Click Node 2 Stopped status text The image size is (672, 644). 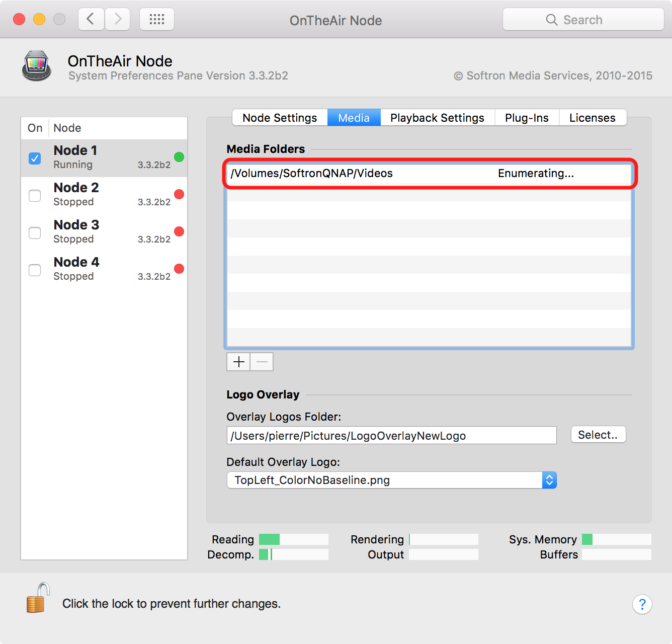[73, 202]
